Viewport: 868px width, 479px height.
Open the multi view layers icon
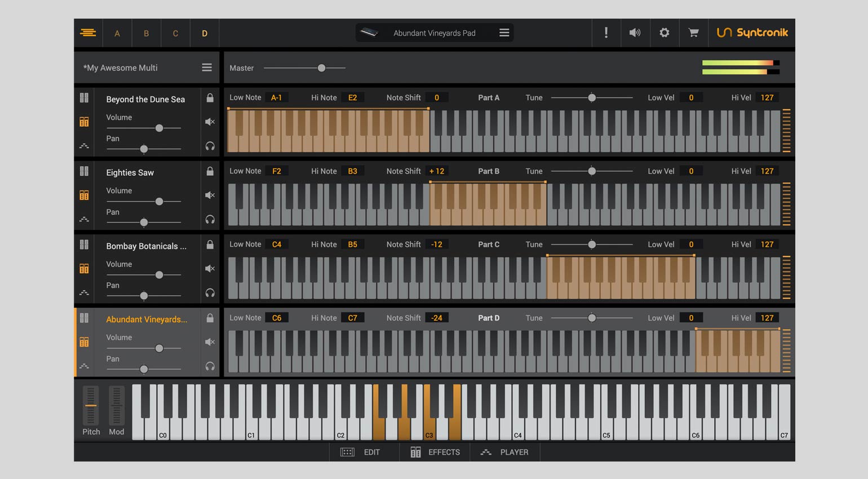click(x=88, y=33)
